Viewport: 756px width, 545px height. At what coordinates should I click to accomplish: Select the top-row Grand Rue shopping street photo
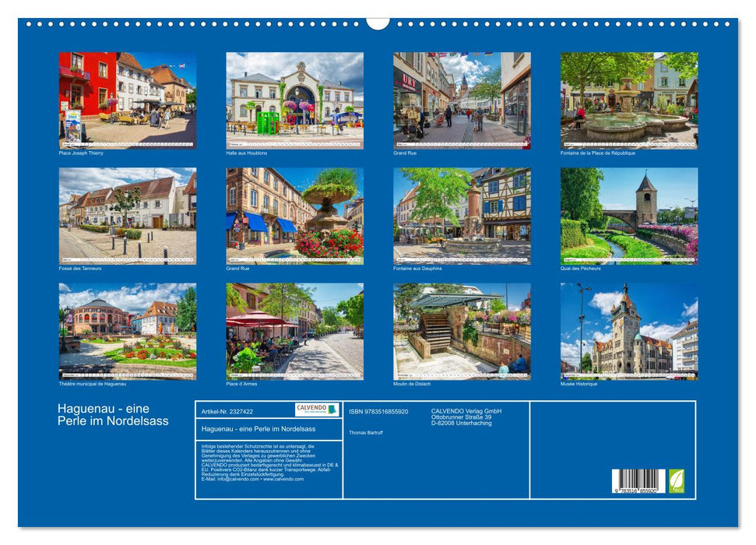(x=462, y=100)
